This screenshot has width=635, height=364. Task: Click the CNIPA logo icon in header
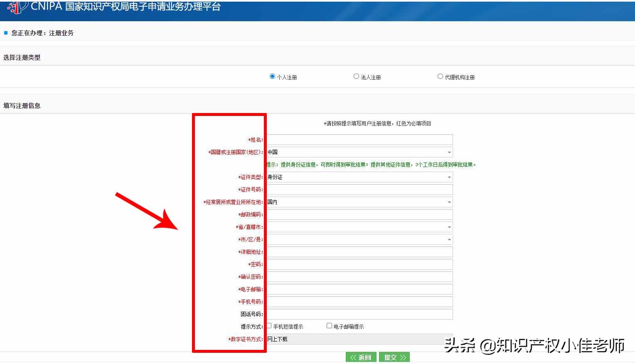click(18, 7)
